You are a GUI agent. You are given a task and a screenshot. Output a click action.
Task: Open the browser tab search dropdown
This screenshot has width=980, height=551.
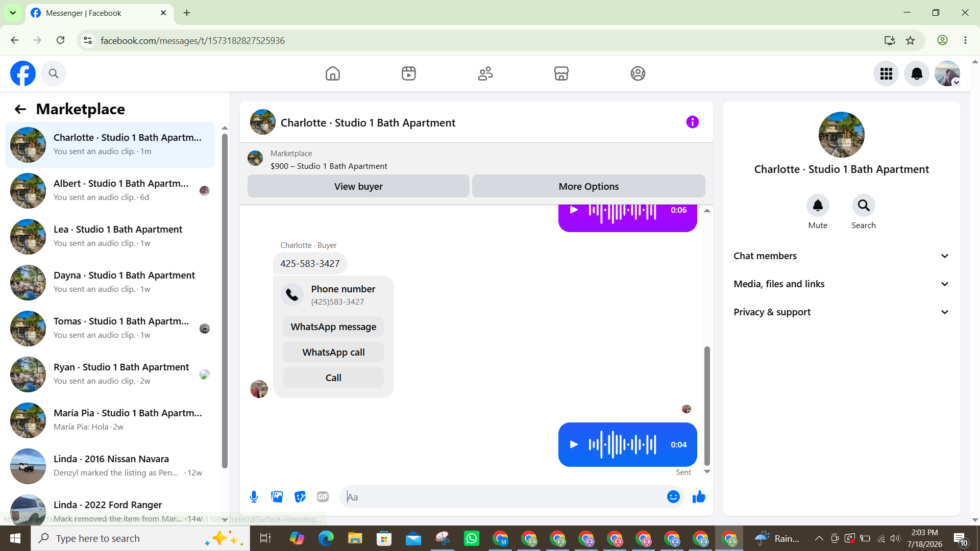pyautogui.click(x=13, y=13)
